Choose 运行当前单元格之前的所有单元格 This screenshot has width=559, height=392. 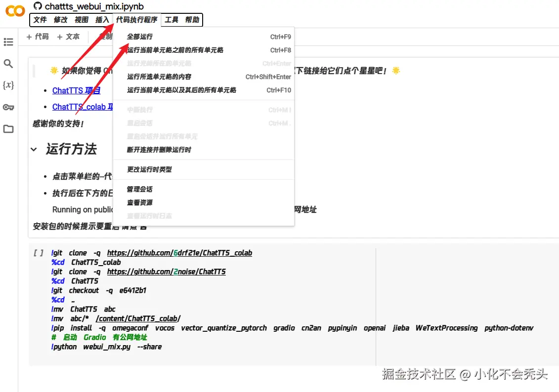pos(204,50)
